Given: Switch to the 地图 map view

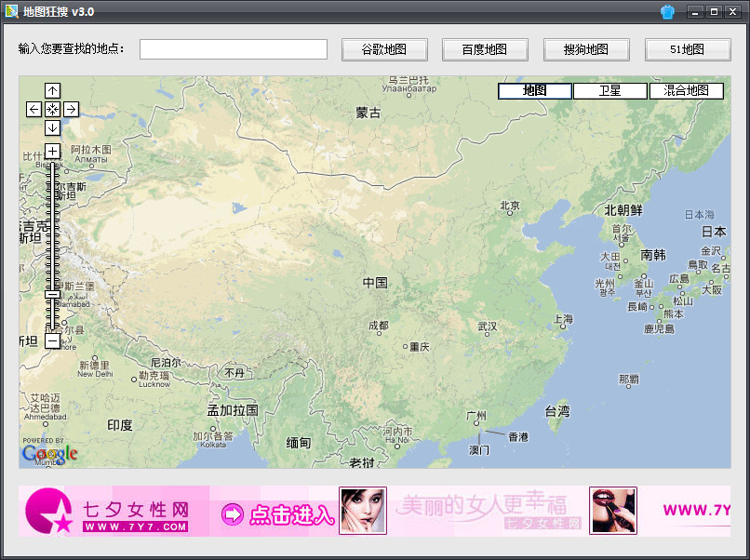Looking at the screenshot, I should [x=535, y=91].
